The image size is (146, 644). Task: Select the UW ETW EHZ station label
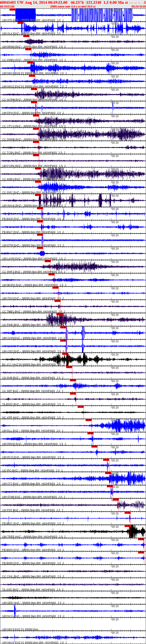point(33,245)
